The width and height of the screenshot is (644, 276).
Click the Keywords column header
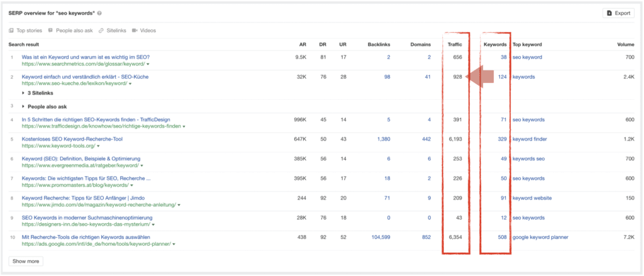click(x=495, y=45)
